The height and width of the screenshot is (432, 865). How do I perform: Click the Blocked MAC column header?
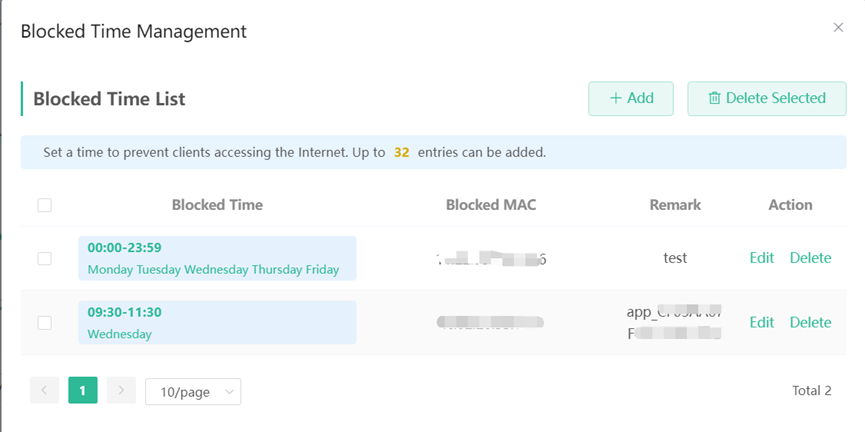point(491,205)
